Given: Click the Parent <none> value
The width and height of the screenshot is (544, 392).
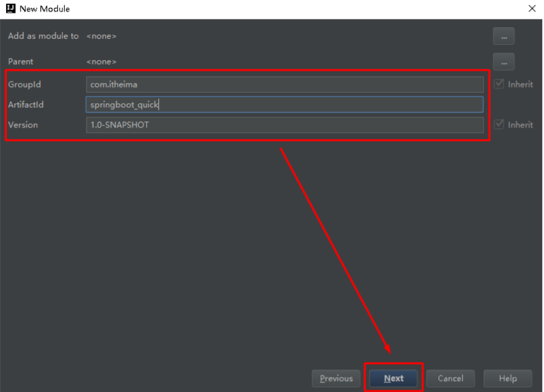Looking at the screenshot, I should (x=101, y=62).
